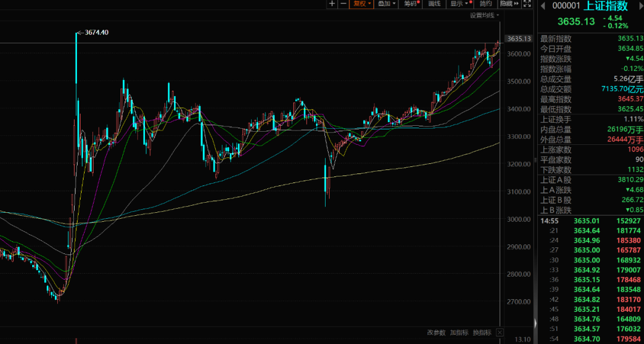
Task: Open 设置均线 moving average settings
Action: click(483, 15)
